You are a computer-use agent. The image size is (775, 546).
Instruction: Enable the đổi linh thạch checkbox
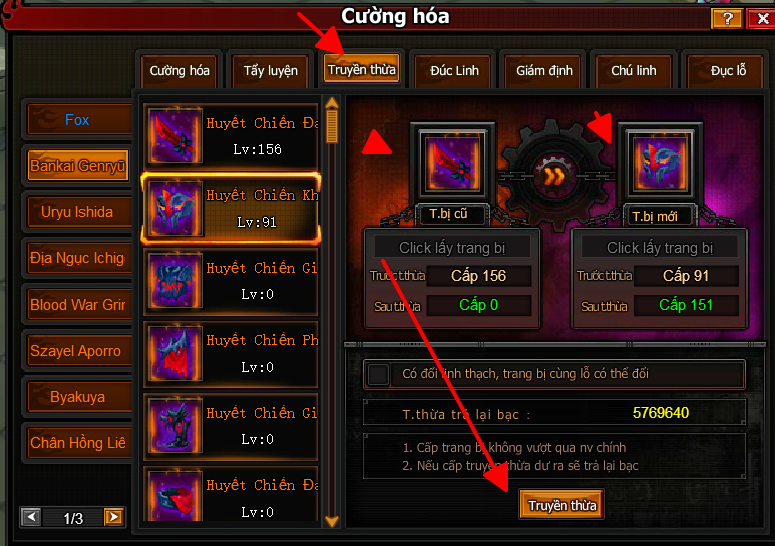[379, 374]
